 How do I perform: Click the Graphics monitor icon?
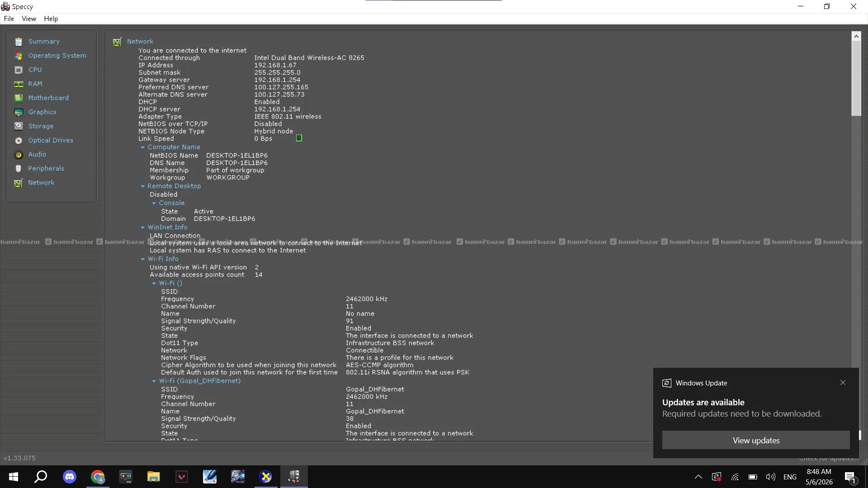pos(19,112)
